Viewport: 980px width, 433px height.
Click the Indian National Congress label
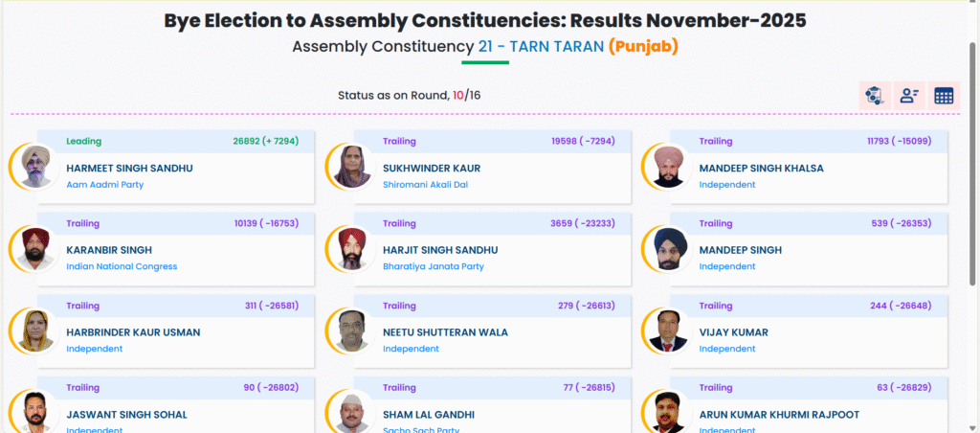coord(122,266)
